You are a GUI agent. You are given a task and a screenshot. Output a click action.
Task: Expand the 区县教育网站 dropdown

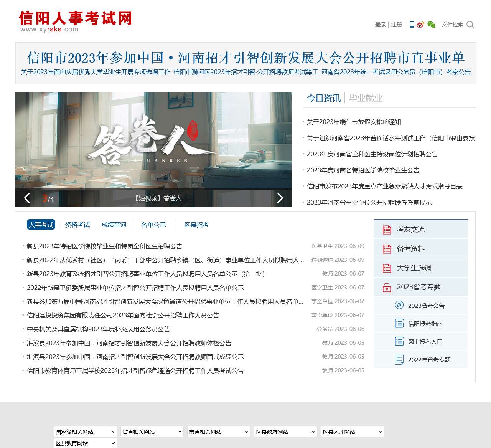[85, 443]
